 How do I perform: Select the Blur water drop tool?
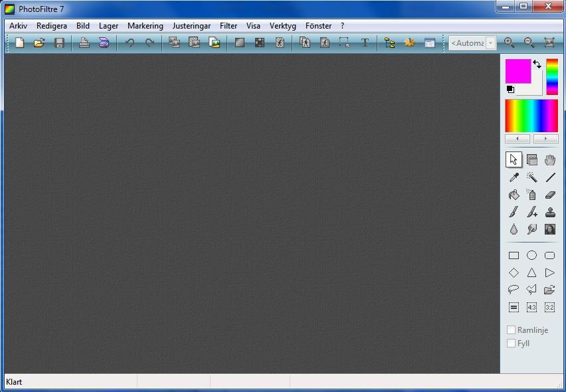coord(514,229)
